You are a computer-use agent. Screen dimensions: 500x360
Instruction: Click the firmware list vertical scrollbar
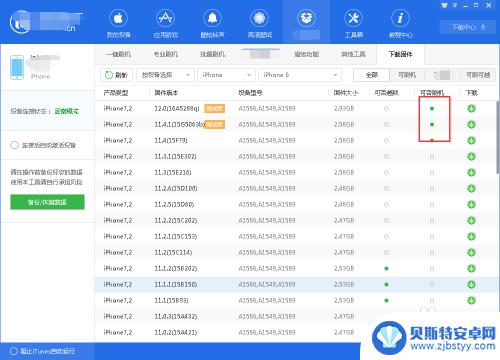click(x=498, y=137)
